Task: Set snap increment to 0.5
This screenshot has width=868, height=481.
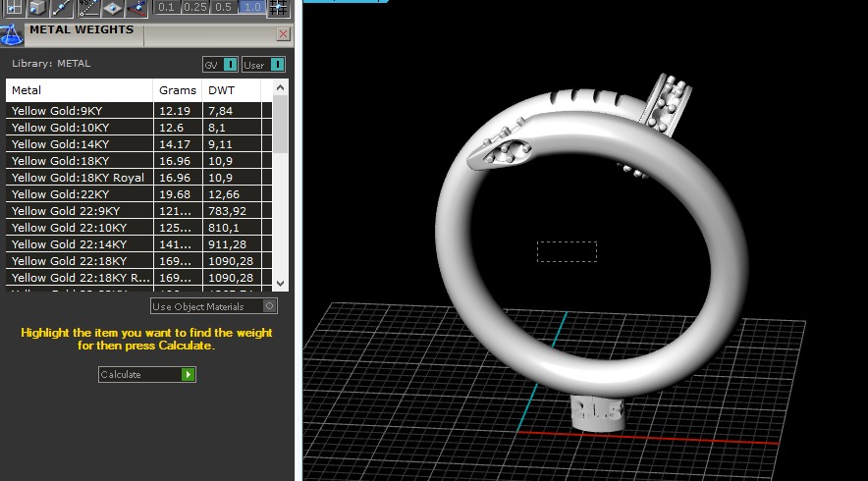Action: click(223, 7)
